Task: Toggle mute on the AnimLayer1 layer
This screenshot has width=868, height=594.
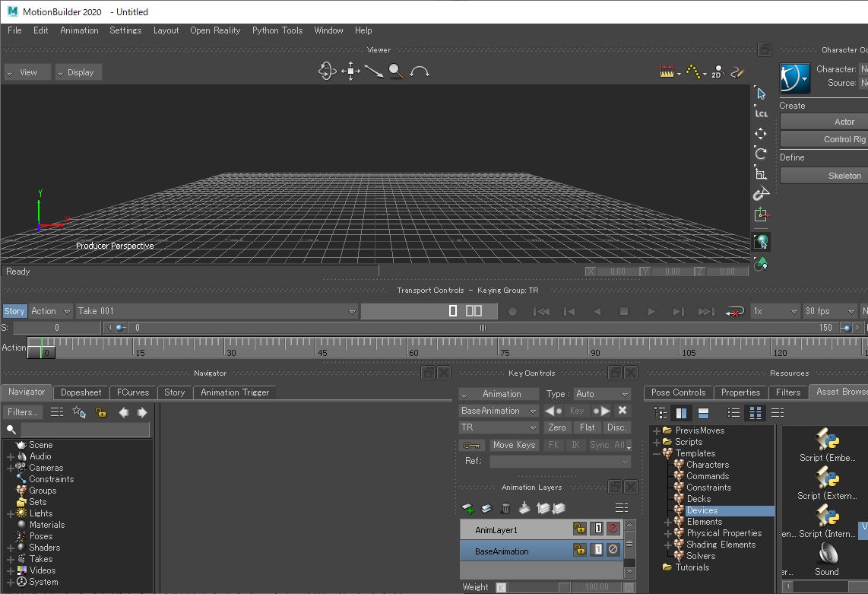Action: tap(613, 529)
